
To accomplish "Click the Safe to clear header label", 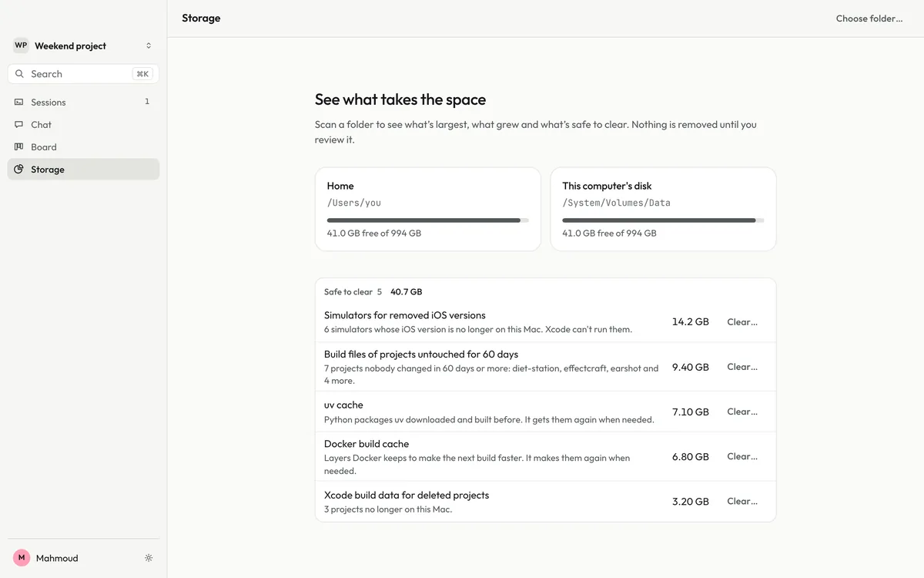I will (348, 292).
